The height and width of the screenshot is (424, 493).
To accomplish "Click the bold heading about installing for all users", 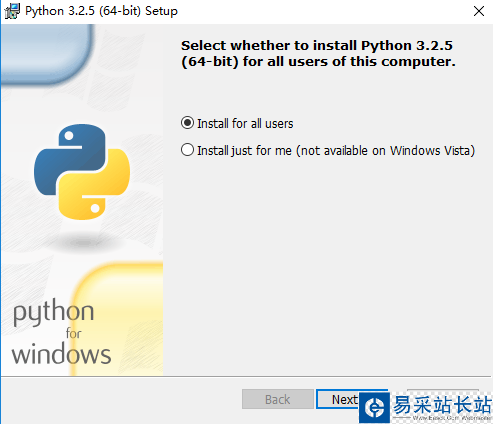I will click(x=318, y=53).
